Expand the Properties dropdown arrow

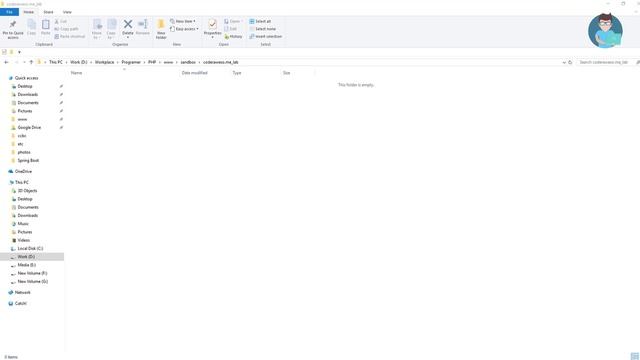pyautogui.click(x=212, y=38)
